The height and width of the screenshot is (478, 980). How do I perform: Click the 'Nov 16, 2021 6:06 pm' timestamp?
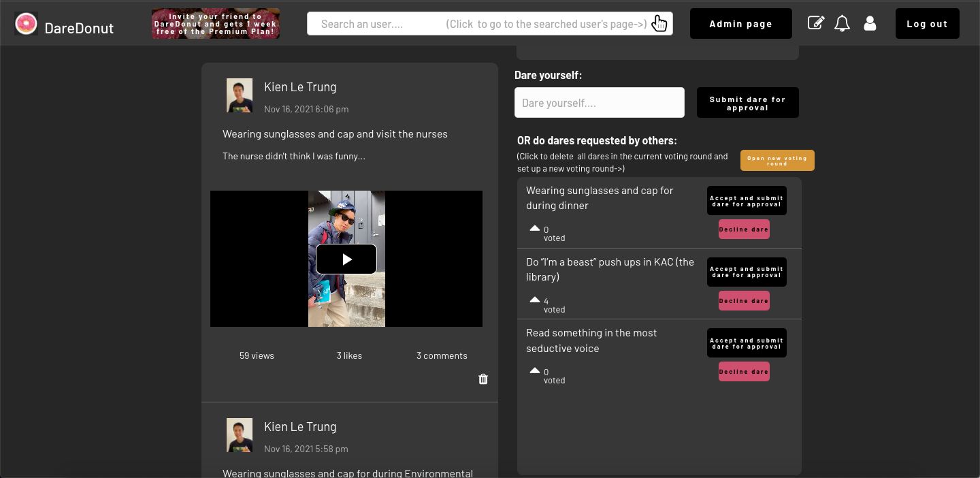[306, 109]
